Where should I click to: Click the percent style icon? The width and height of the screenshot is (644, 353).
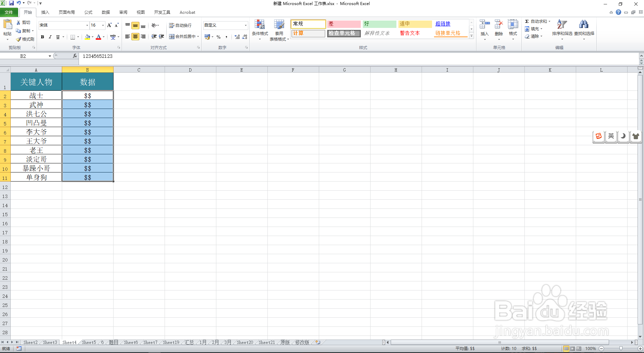[x=219, y=37]
